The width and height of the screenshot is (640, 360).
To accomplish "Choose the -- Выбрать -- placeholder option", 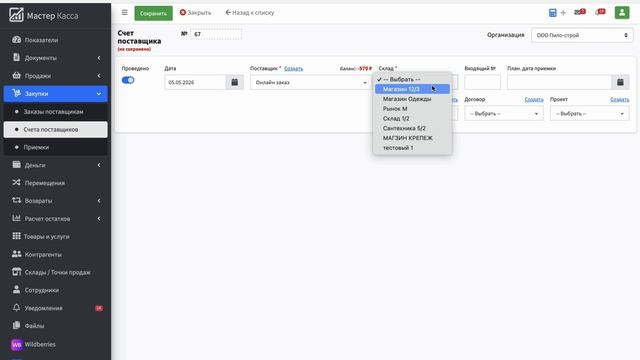I will pos(412,79).
